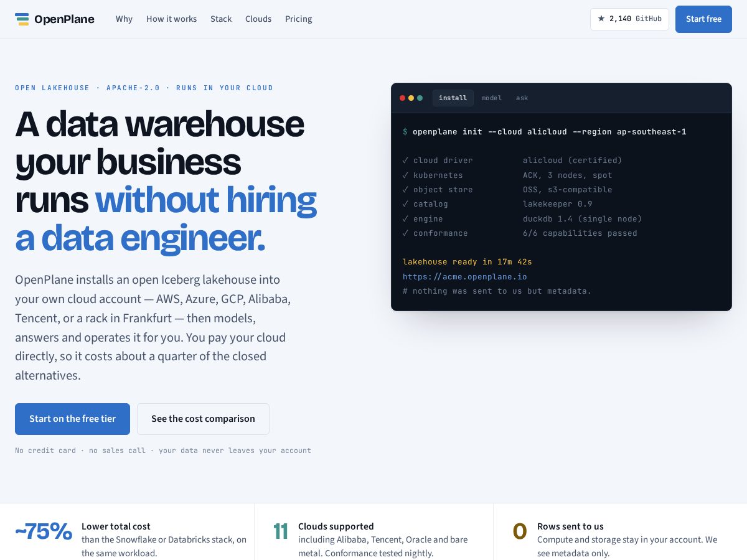
Task: Click the conformance row label
Action: click(x=440, y=233)
